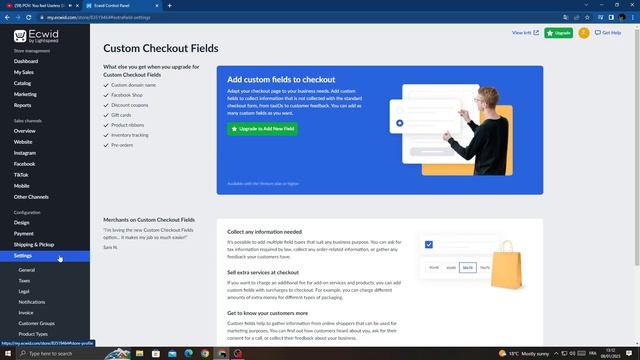Click Upgrade to Add New Field button
This screenshot has width=640, height=360.
click(x=263, y=129)
